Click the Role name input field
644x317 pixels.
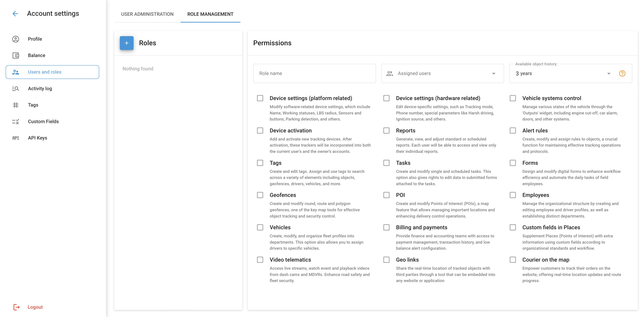pyautogui.click(x=314, y=73)
